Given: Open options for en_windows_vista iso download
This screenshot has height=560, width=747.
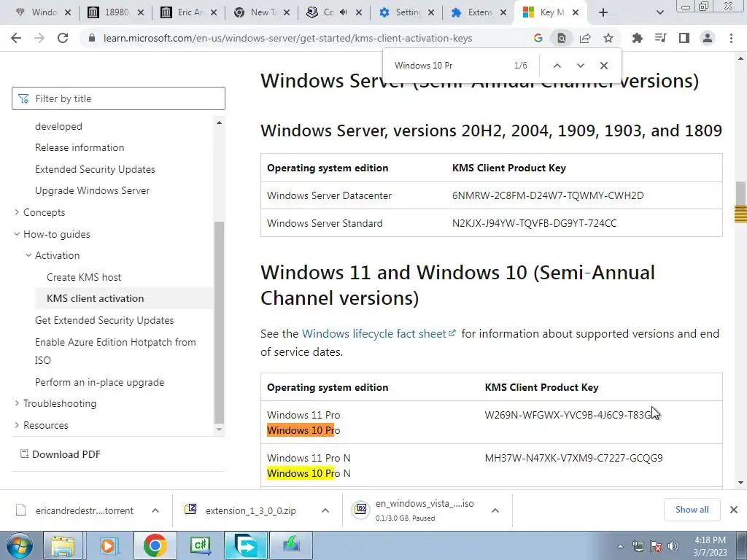Looking at the screenshot, I should [x=495, y=510].
